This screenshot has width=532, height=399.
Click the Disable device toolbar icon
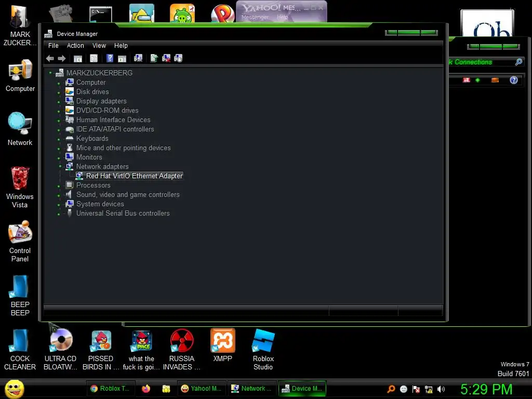pyautogui.click(x=178, y=58)
